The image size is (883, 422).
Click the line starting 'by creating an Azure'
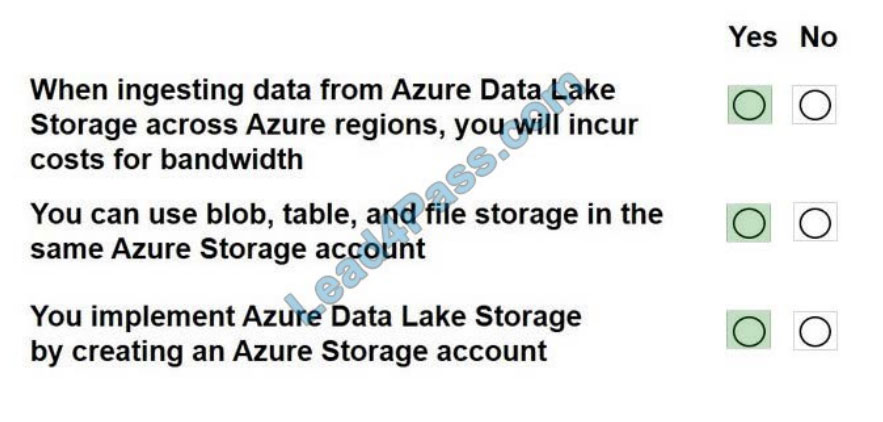point(288,352)
